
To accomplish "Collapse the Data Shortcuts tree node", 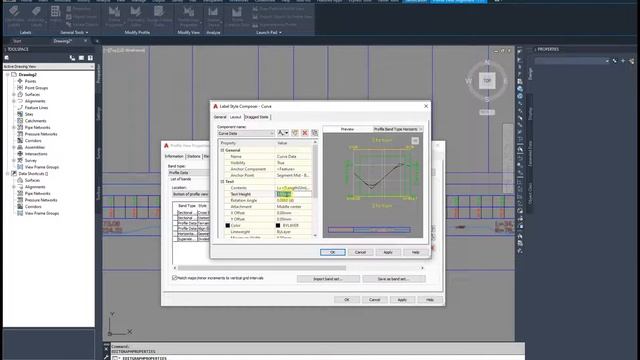I will pos(8,173).
